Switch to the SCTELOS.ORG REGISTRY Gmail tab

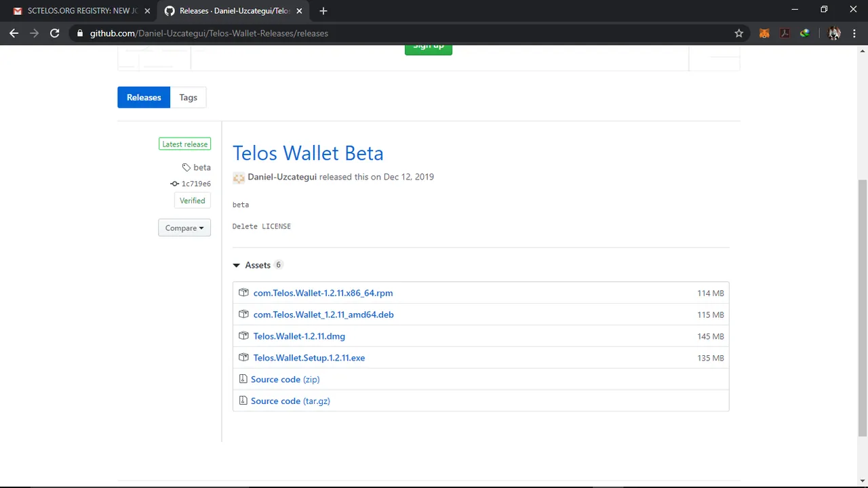81,11
